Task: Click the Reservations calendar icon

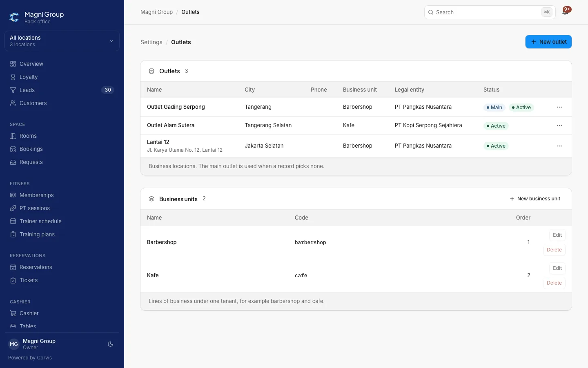Action: pos(13,267)
